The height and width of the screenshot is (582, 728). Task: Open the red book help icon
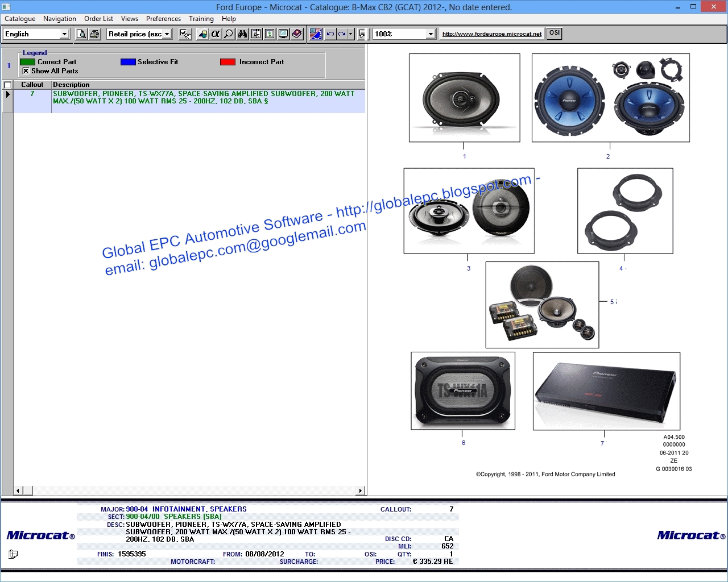pyautogui.click(x=296, y=34)
